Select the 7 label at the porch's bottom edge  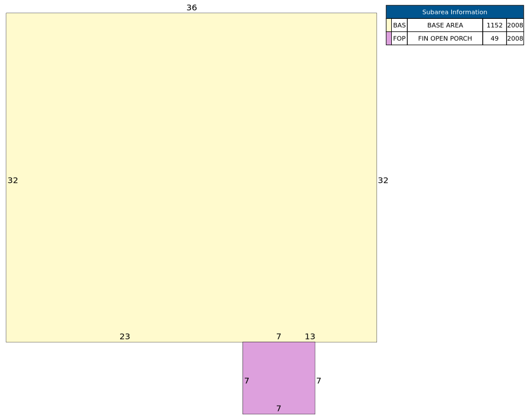pyautogui.click(x=279, y=409)
